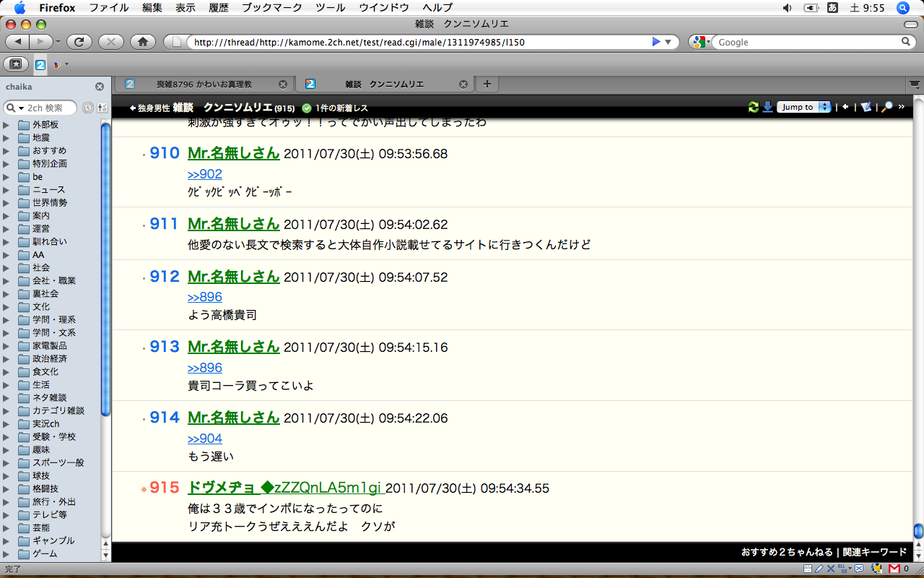Screen dimensions: 924x578
Task: Open the ALL 50 dropdown in status bar
Action: tap(844, 569)
